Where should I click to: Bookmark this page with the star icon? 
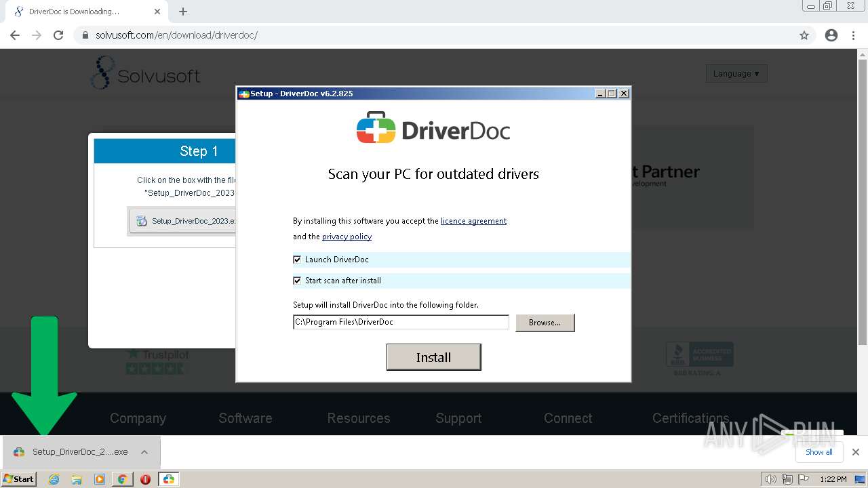(x=804, y=35)
